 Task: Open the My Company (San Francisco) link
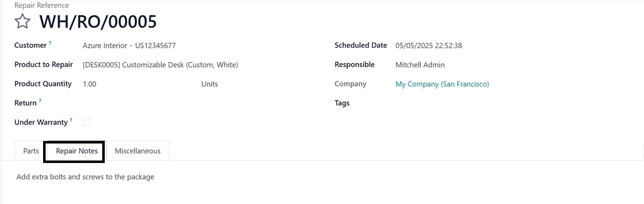pos(442,84)
